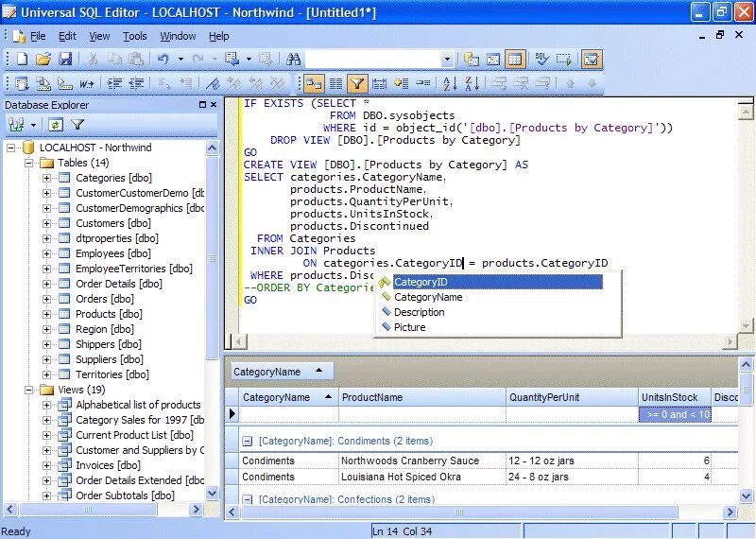Toggle the grid results view button
The width and height of the screenshot is (756, 539).
[515, 60]
